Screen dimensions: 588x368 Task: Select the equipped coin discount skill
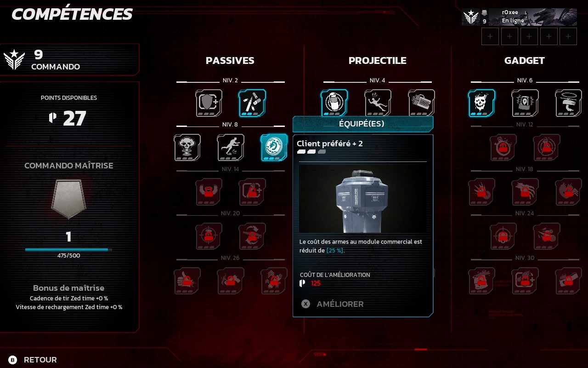(274, 148)
